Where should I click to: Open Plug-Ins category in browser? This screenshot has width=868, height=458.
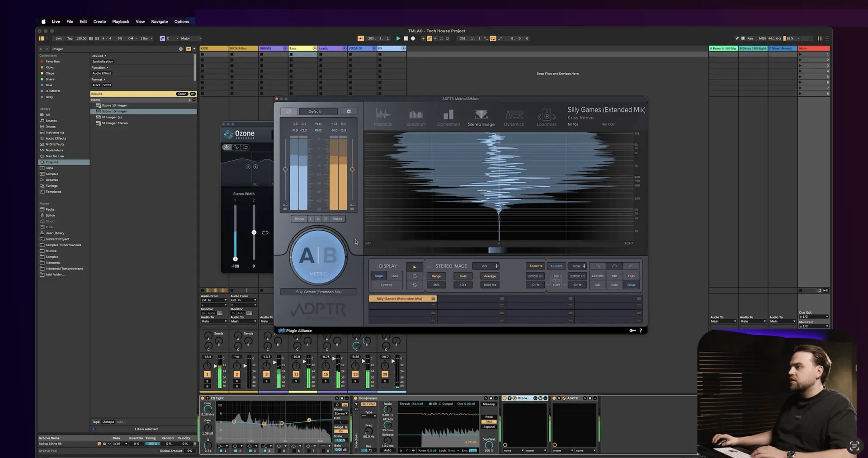52,162
